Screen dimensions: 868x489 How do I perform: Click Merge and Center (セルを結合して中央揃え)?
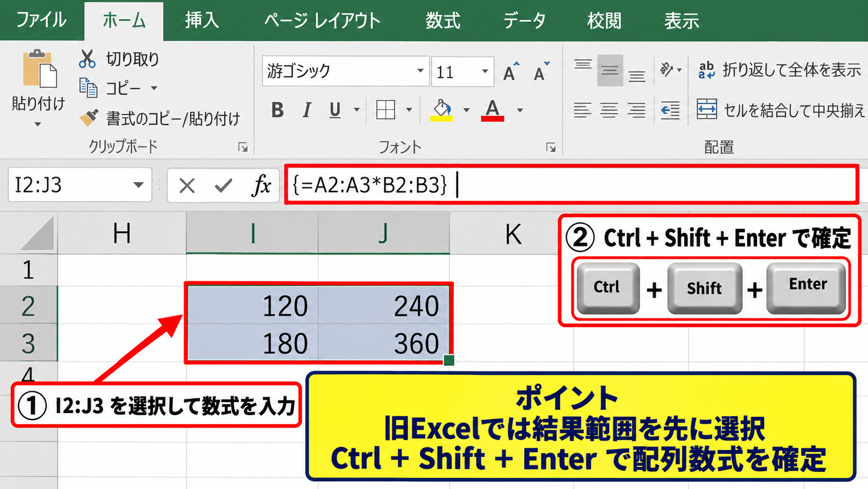point(781,110)
